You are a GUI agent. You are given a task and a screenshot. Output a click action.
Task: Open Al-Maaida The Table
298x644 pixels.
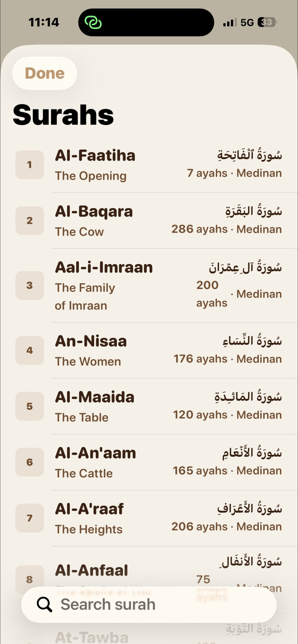(149, 406)
